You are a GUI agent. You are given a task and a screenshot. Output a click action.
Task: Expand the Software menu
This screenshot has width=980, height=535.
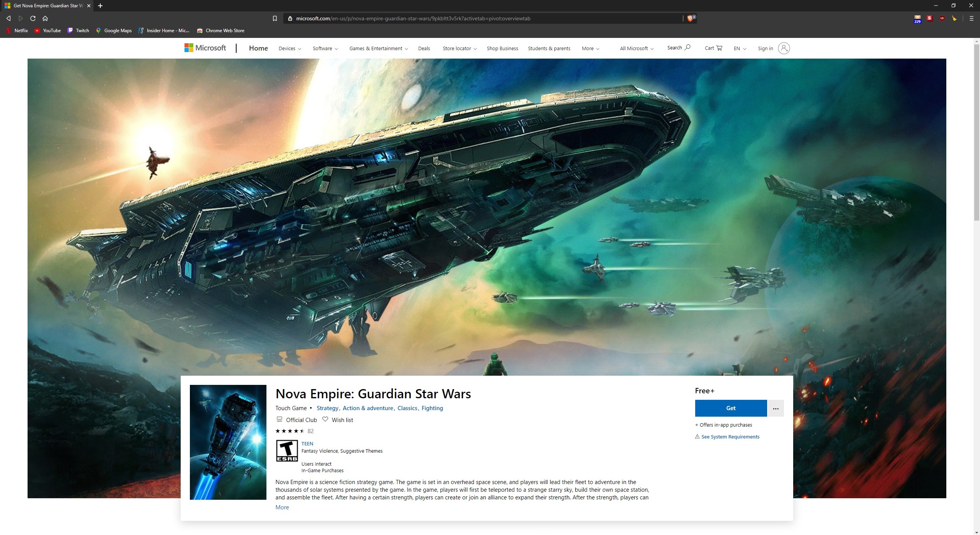[325, 49]
